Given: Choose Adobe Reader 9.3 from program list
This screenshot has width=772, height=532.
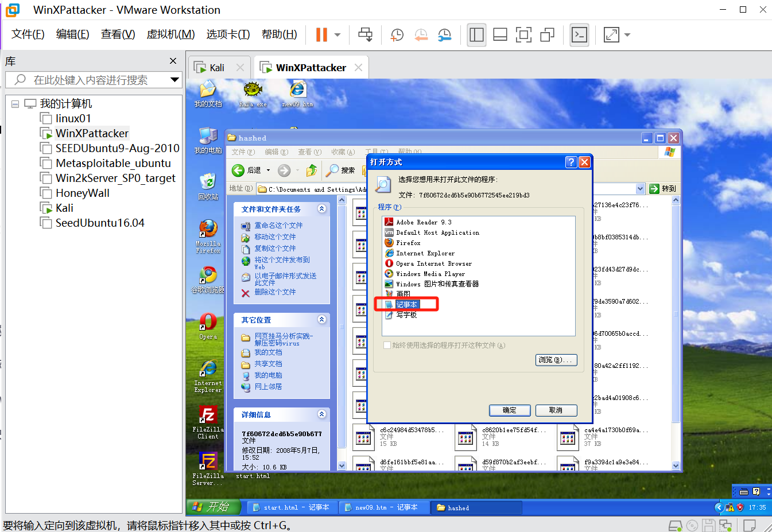Looking at the screenshot, I should tap(424, 222).
